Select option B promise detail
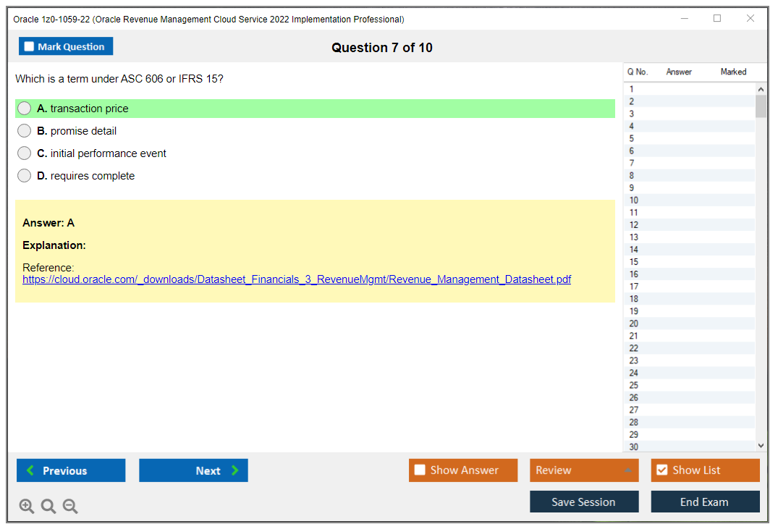Screen dimensions: 778x532 (x=25, y=131)
